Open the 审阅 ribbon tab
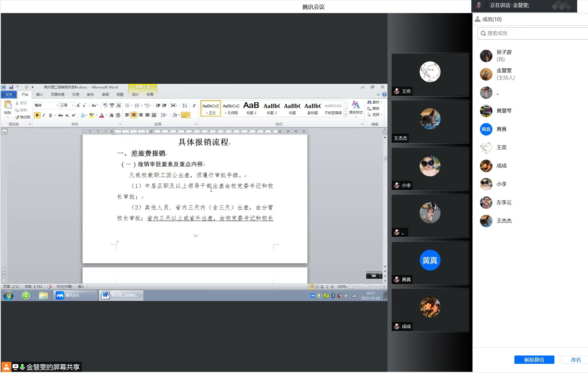Screen dimensions: 588x373 [105, 95]
